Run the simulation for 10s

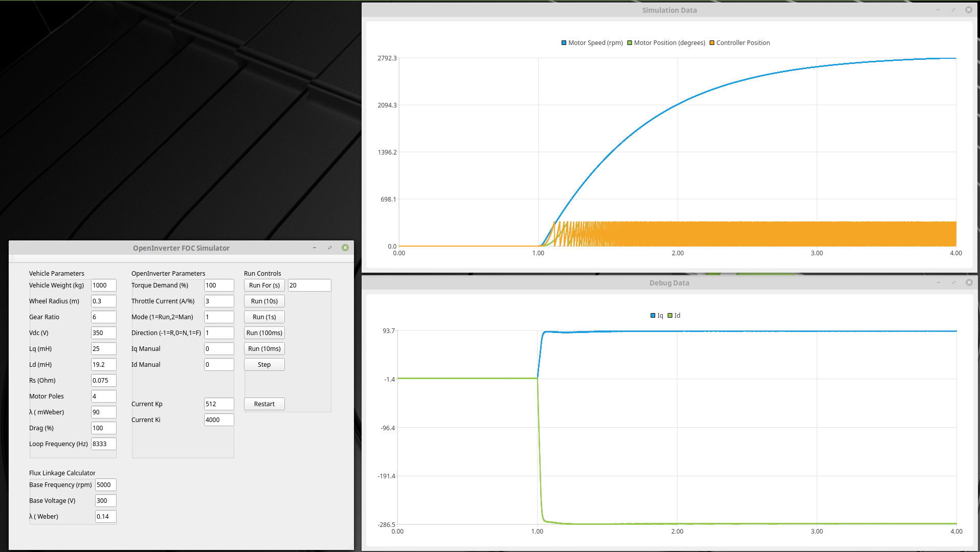[264, 301]
